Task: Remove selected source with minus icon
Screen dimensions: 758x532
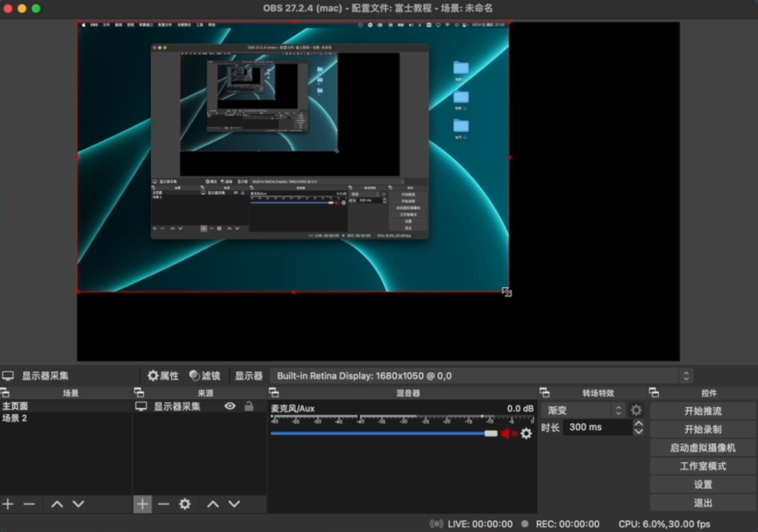Action: coord(164,505)
